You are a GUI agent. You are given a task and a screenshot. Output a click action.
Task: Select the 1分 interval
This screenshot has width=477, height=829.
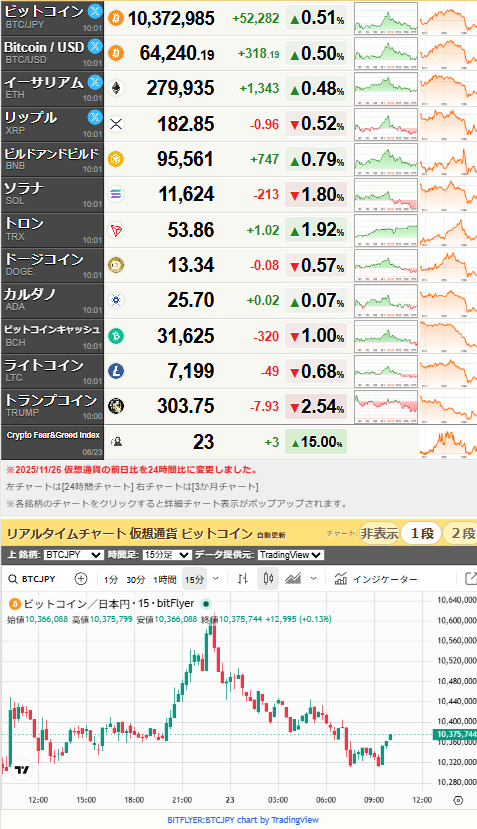click(111, 579)
